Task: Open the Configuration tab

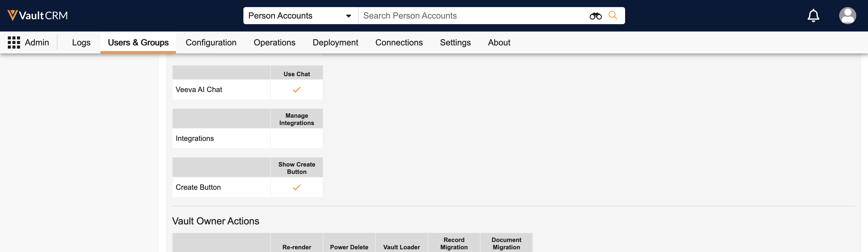Action: coord(211,42)
